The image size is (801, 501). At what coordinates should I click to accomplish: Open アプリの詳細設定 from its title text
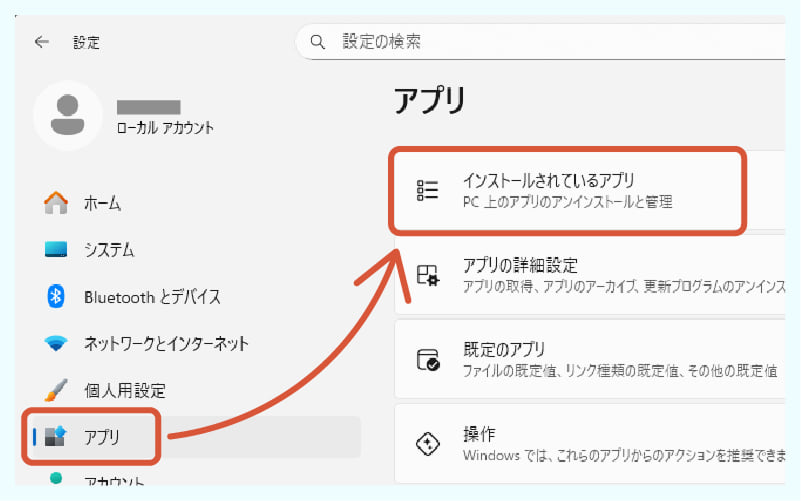(520, 266)
